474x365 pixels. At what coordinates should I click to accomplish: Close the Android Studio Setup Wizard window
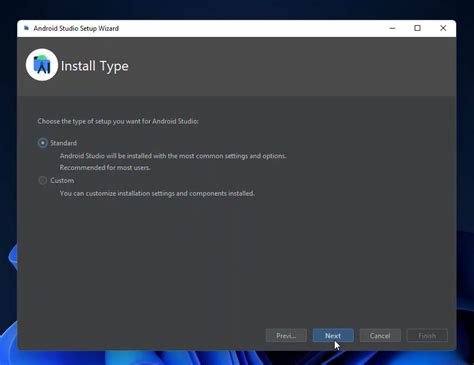(443, 28)
